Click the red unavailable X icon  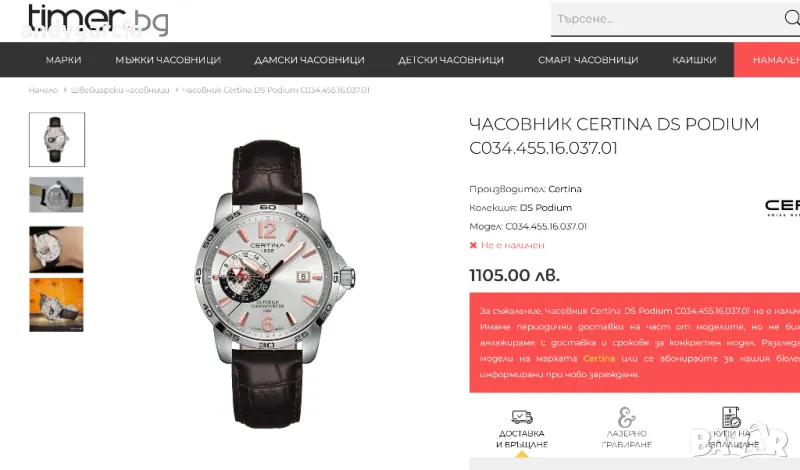473,245
